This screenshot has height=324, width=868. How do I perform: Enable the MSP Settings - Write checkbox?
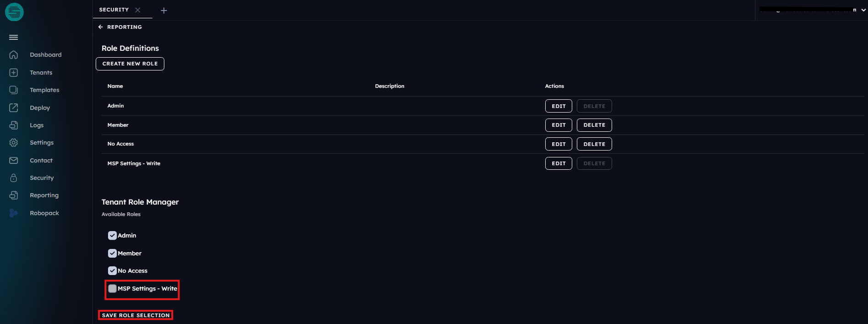(x=112, y=289)
